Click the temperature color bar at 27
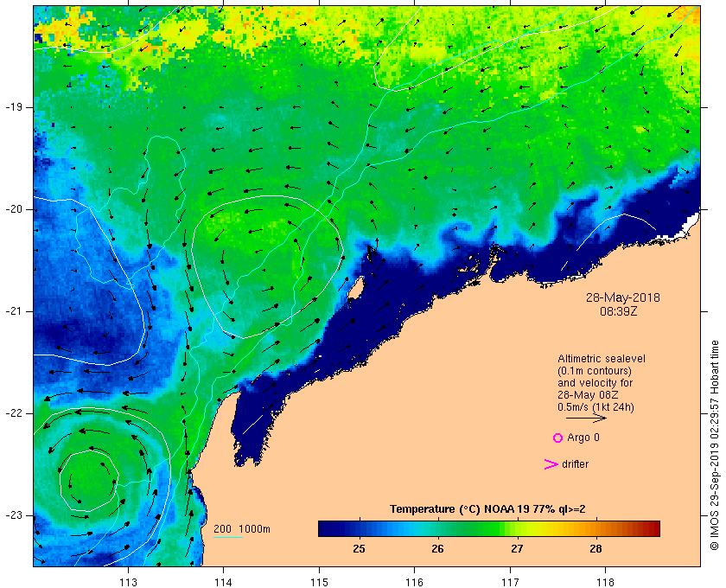The height and width of the screenshot is (588, 726). pyautogui.click(x=517, y=528)
